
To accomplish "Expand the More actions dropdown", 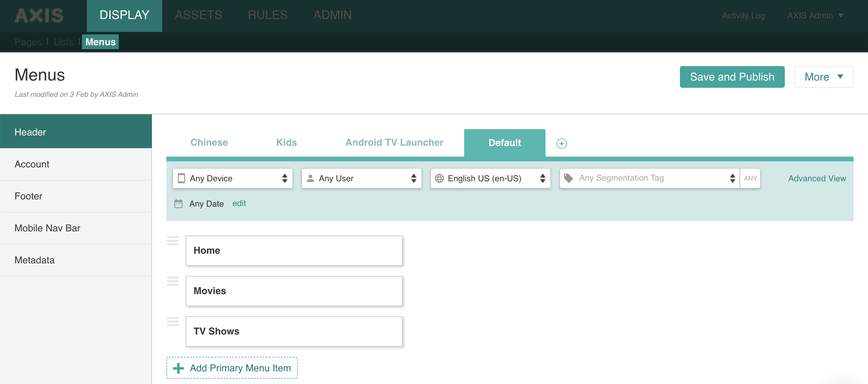I will (823, 77).
